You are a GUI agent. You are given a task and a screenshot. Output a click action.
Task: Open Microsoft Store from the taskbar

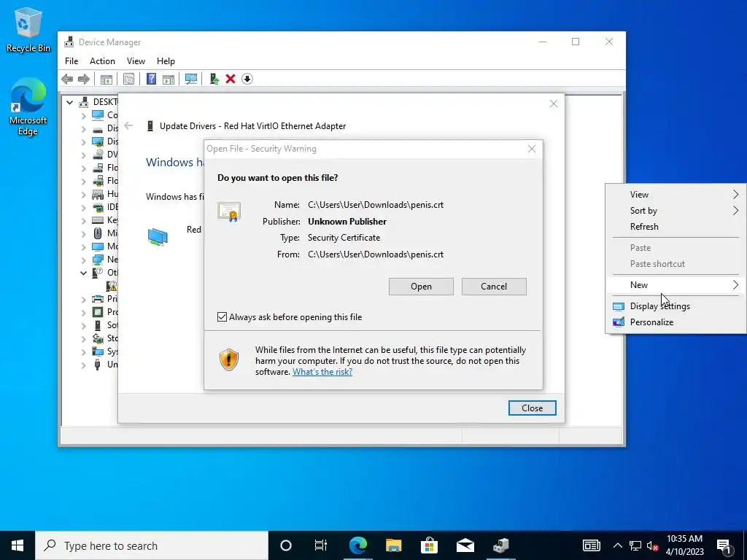pos(429,545)
